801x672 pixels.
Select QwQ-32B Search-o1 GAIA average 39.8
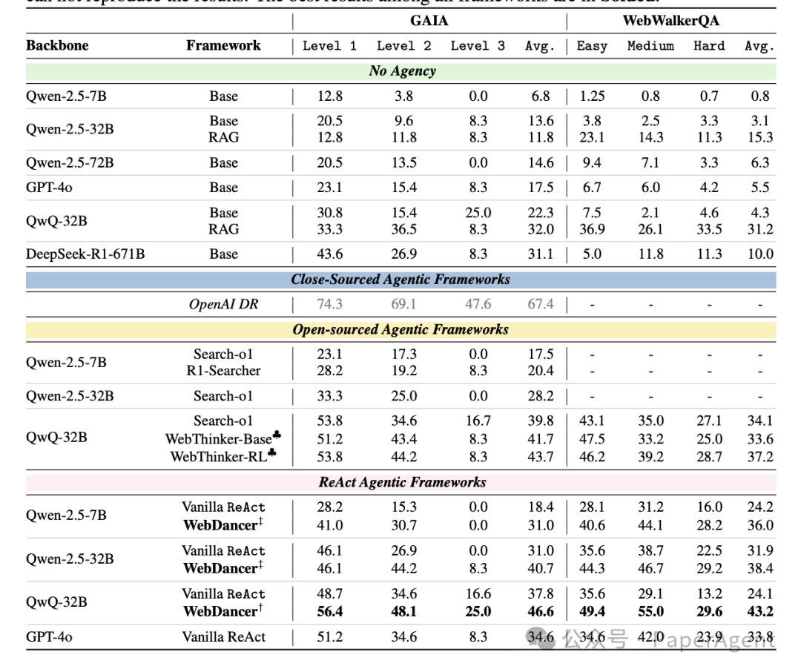(x=541, y=421)
